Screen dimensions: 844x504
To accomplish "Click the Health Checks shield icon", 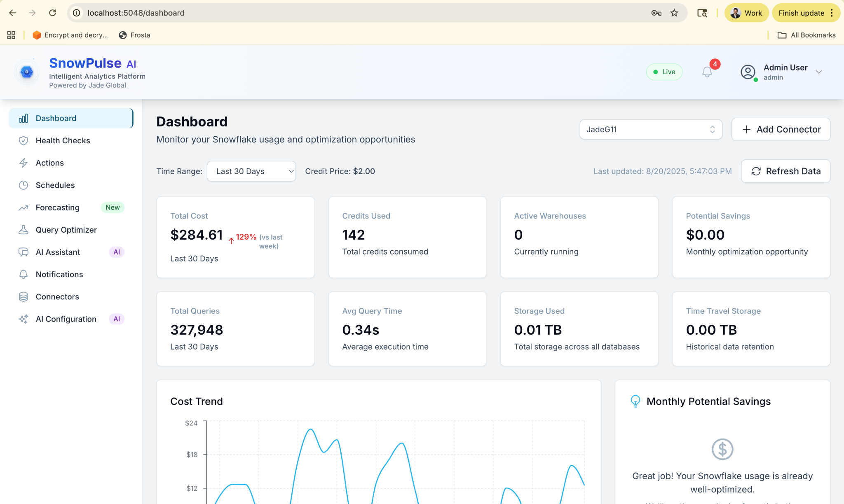I will 23,141.
